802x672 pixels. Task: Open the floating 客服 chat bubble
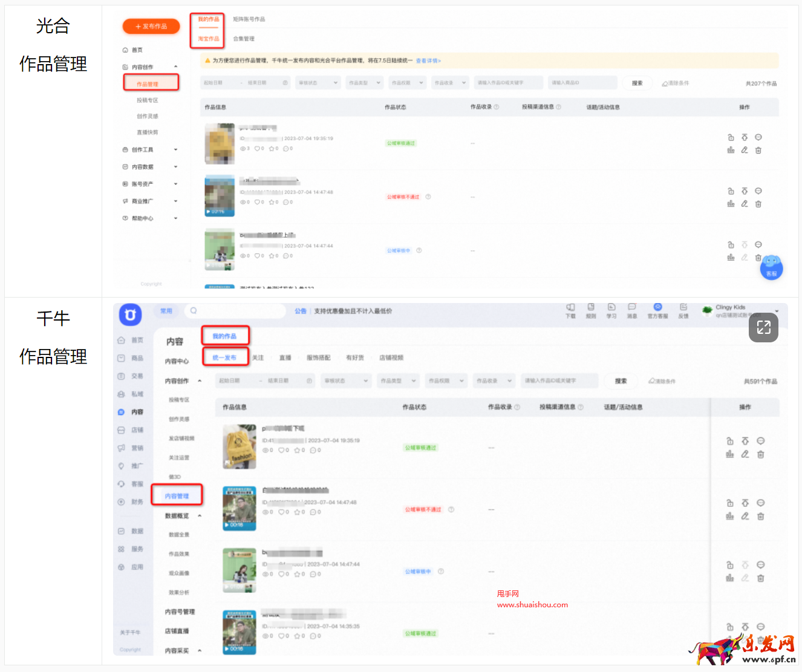pyautogui.click(x=771, y=268)
